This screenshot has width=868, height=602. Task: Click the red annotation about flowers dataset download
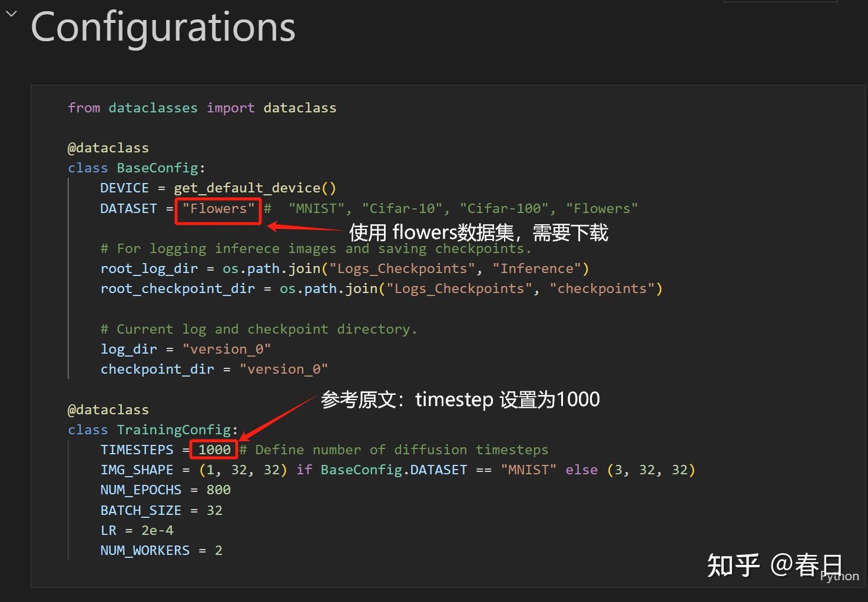[x=479, y=232]
